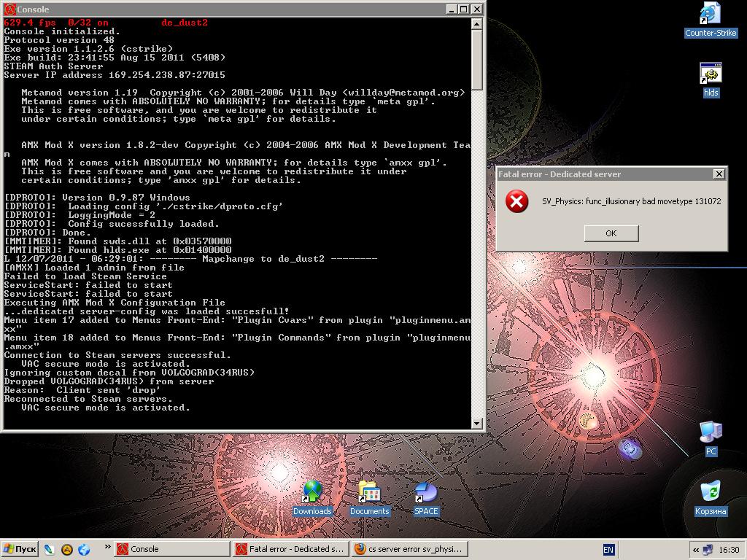The height and width of the screenshot is (560, 747).
Task: Click the Console scrollbar down arrow
Action: click(x=477, y=423)
